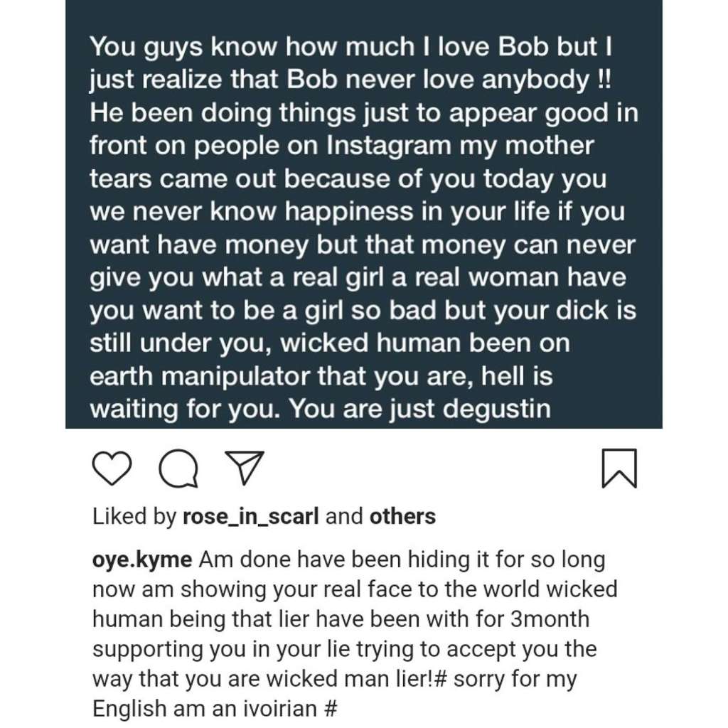Tap the dark post image
The height and width of the screenshot is (728, 728).
pos(364,213)
